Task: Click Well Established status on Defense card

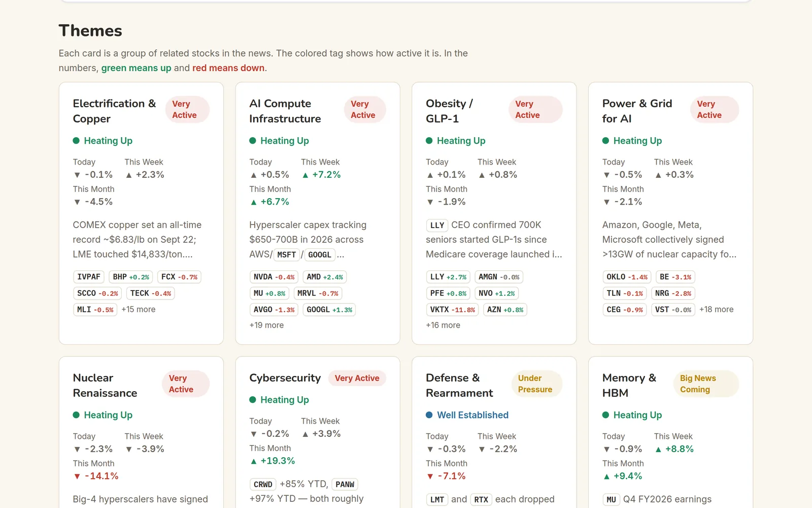Action: click(x=467, y=415)
